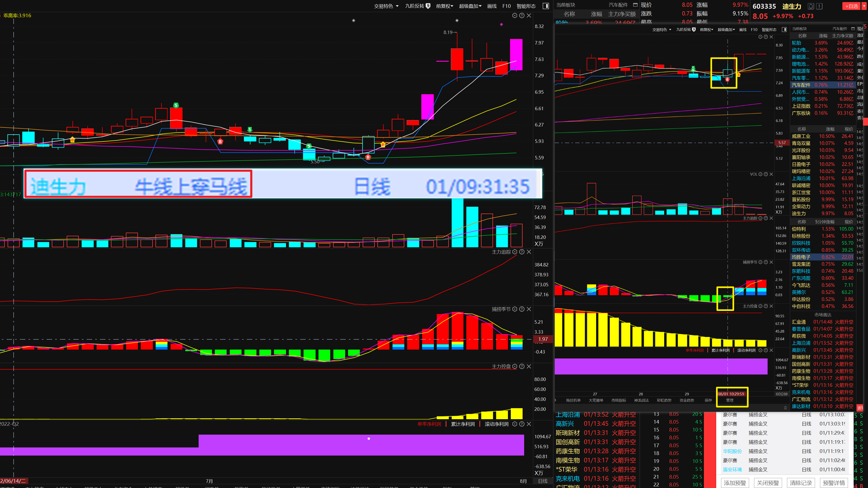This screenshot has width=868, height=488.
Task: Click the green S sell marker on the candlestick peak
Action: (x=176, y=105)
